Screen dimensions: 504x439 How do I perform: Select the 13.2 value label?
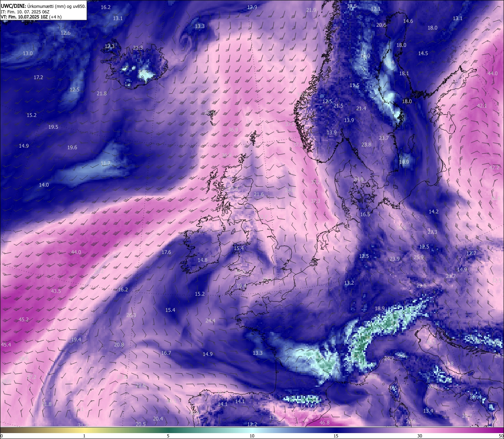click(x=349, y=283)
